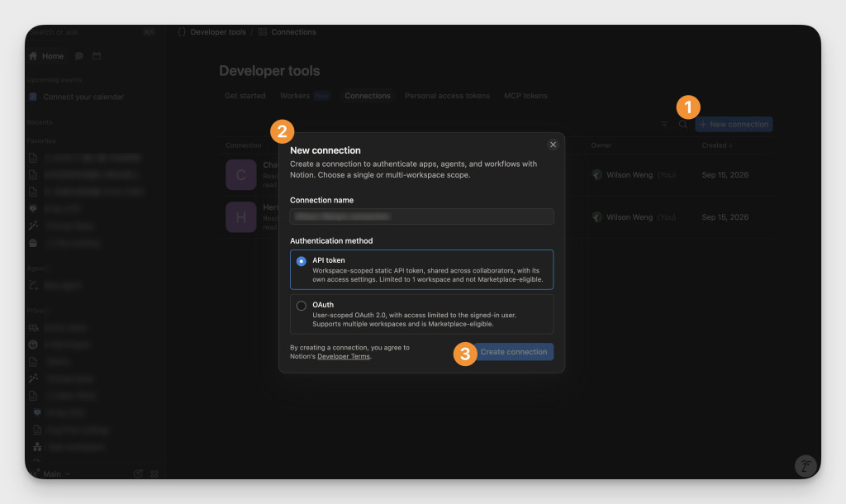
Task: Select the API token radio button
Action: [301, 261]
